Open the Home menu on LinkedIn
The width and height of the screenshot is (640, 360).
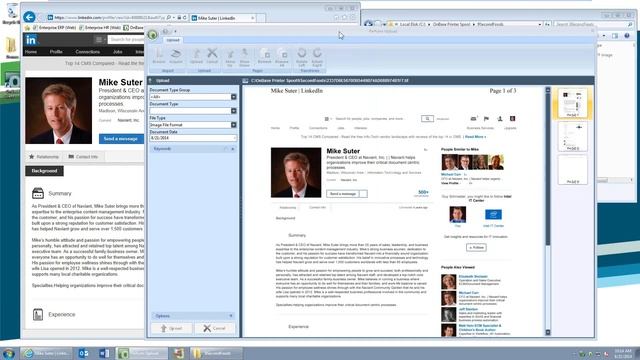[31, 52]
